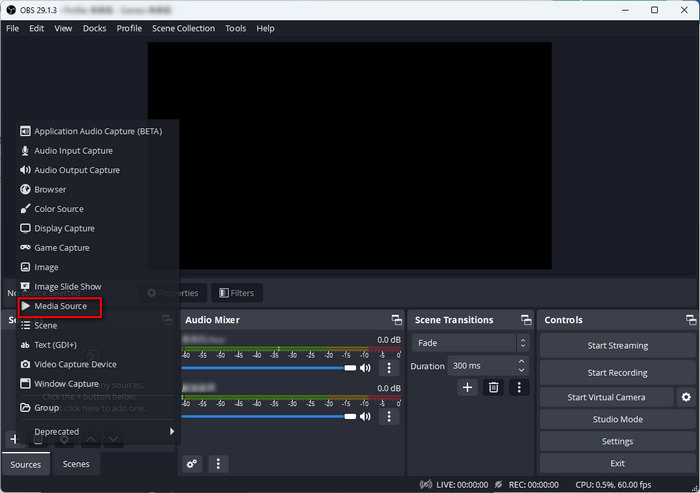Mute the first audio mixer channel
The image size is (700, 493).
pos(365,368)
